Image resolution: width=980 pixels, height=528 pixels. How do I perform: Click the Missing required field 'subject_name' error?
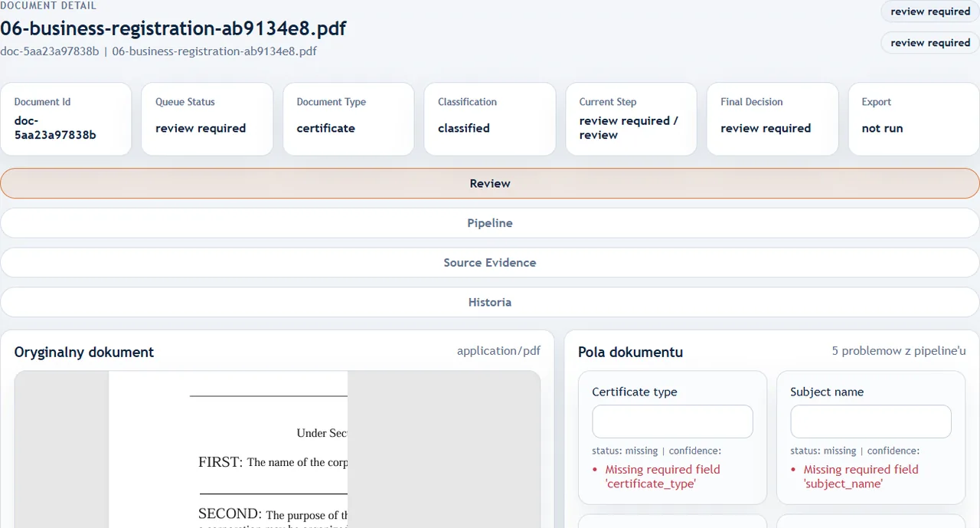[861, 477]
